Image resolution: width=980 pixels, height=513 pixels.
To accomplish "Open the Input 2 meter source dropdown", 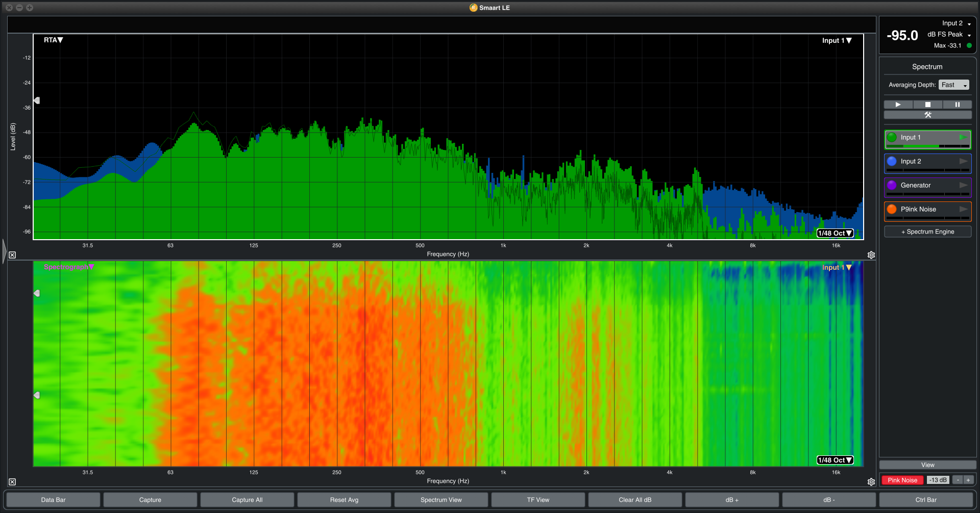I will [x=957, y=23].
